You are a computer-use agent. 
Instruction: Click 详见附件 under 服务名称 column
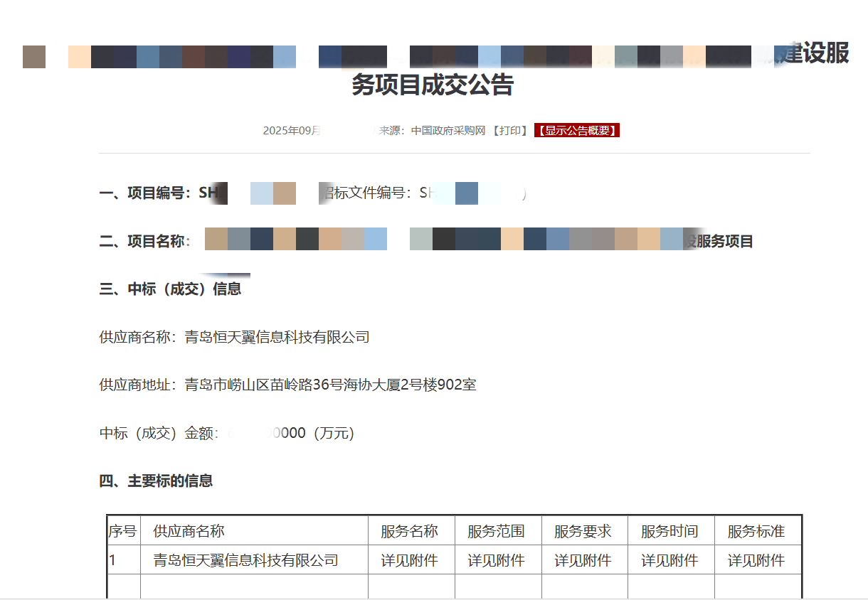point(411,559)
